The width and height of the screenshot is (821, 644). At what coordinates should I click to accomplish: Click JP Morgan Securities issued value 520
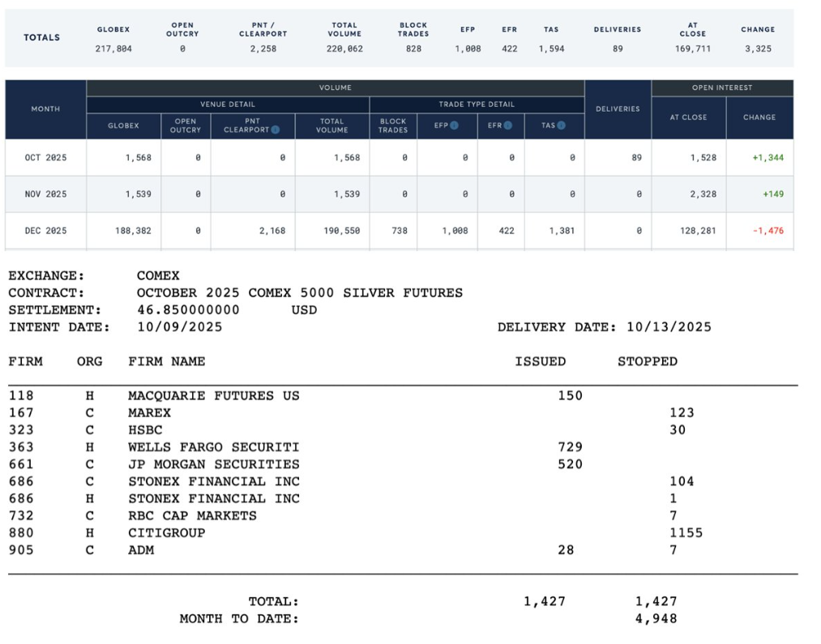pos(570,464)
